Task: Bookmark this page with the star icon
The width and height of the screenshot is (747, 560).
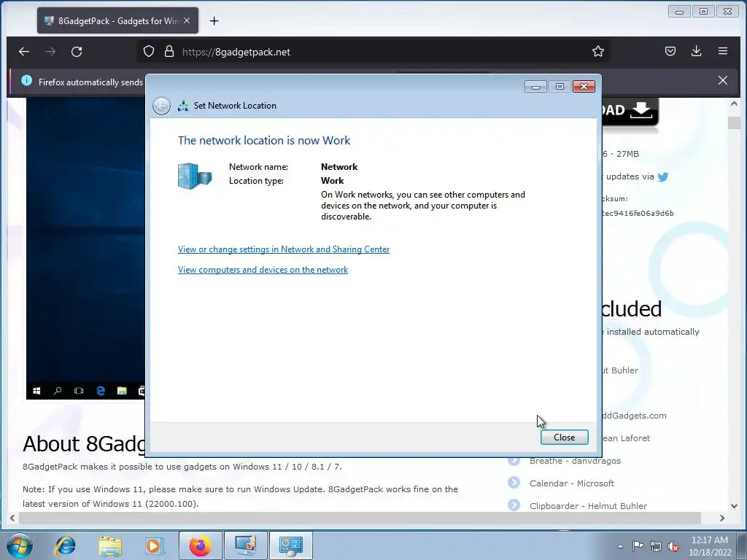Action: pos(598,52)
